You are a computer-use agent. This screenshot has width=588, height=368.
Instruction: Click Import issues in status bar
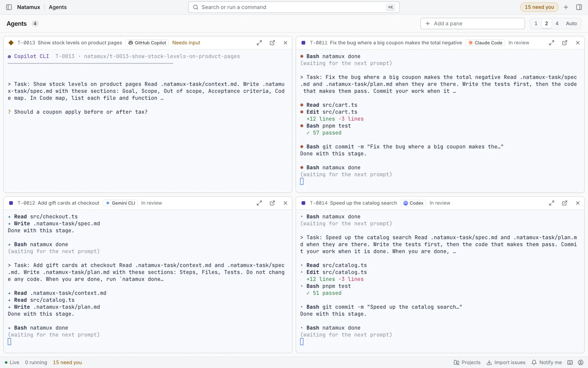click(506, 362)
